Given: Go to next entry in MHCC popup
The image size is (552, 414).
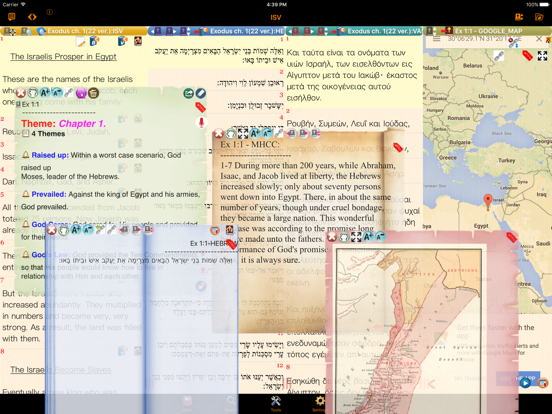Looking at the screenshot, I should [x=303, y=133].
